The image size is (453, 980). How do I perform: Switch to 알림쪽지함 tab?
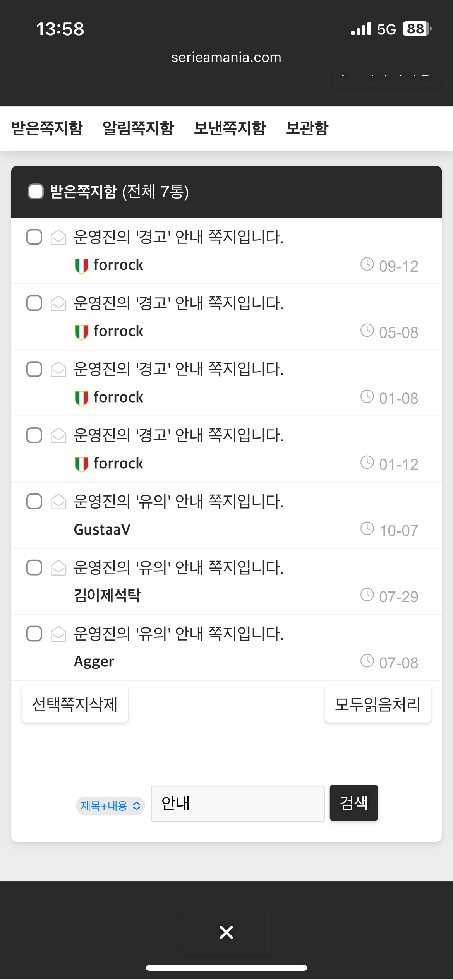[x=138, y=128]
